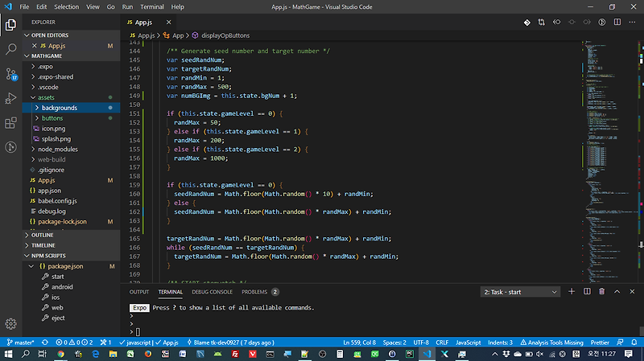The width and height of the screenshot is (644, 361).
Task: Expand the OUTLINE section
Action: coord(43,234)
